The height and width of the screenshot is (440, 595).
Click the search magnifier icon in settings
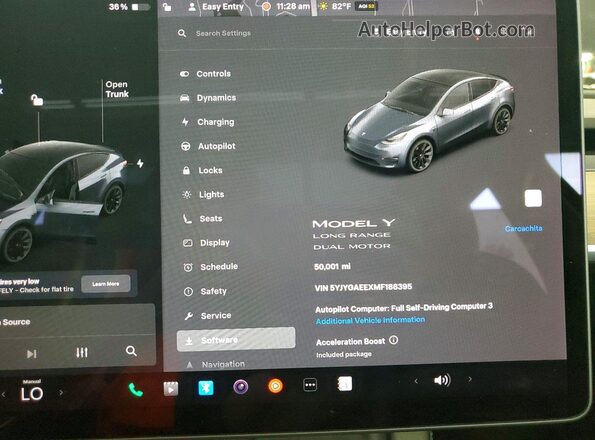tap(182, 33)
